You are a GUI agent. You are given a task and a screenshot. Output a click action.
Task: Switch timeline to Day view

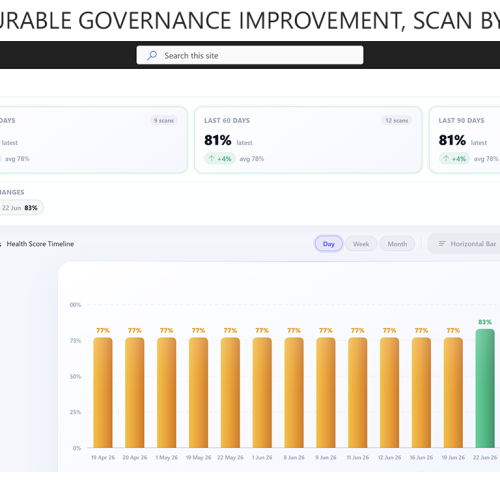329,244
